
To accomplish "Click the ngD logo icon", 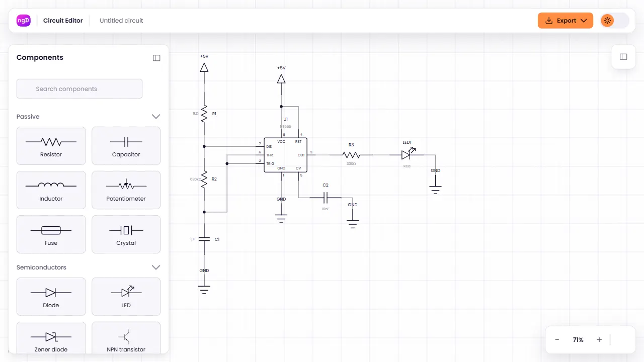I will coord(24,21).
